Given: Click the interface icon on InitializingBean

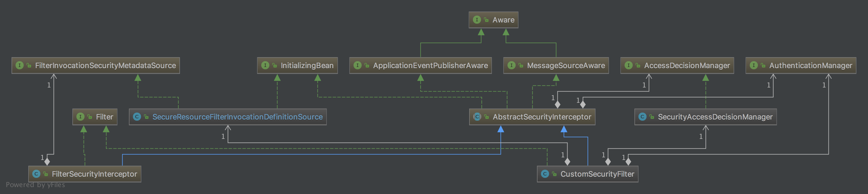Looking at the screenshot, I should pos(265,66).
